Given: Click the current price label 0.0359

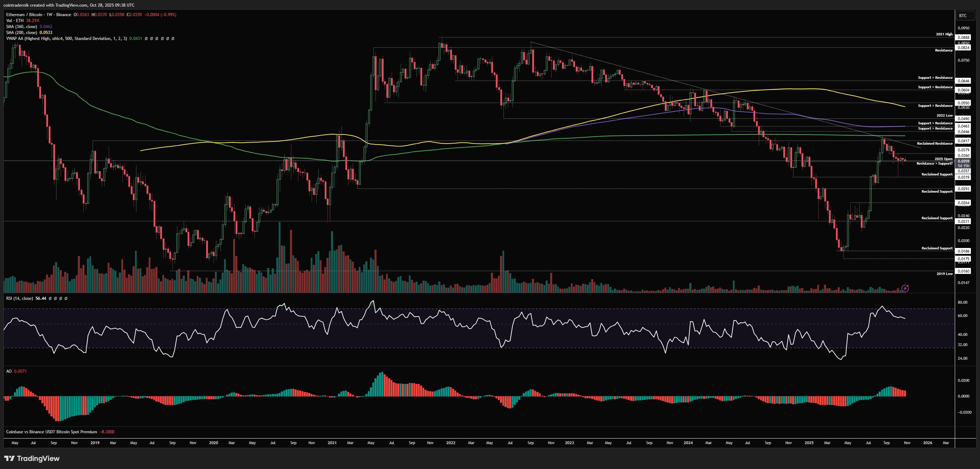Looking at the screenshot, I should [x=963, y=161].
